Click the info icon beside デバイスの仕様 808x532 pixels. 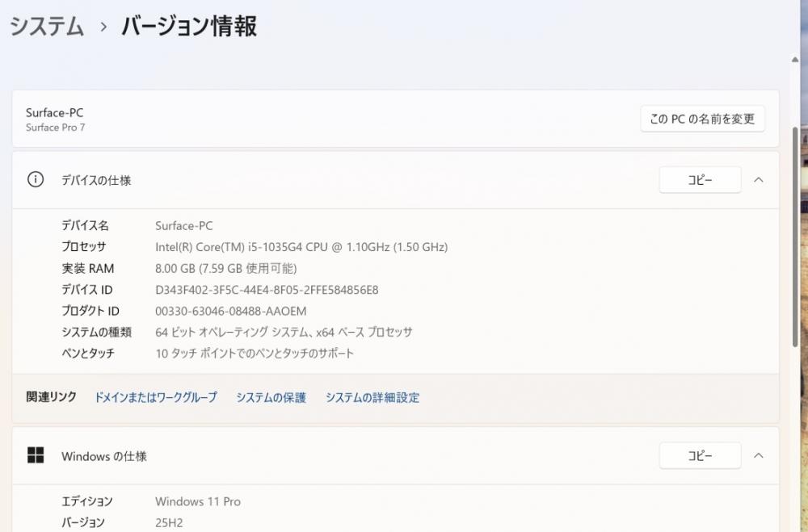click(35, 180)
